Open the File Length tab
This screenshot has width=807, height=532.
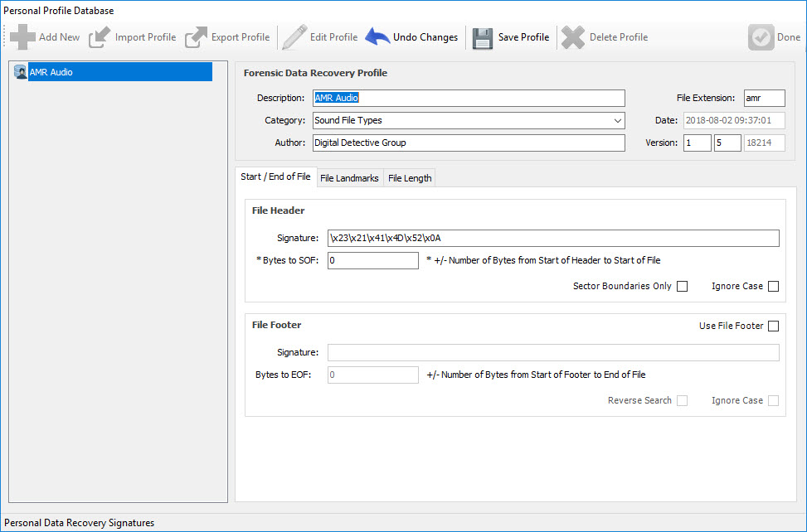(410, 178)
